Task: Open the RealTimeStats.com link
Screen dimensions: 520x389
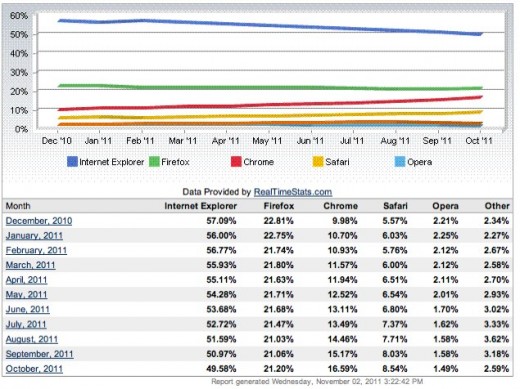Action: 293,192
